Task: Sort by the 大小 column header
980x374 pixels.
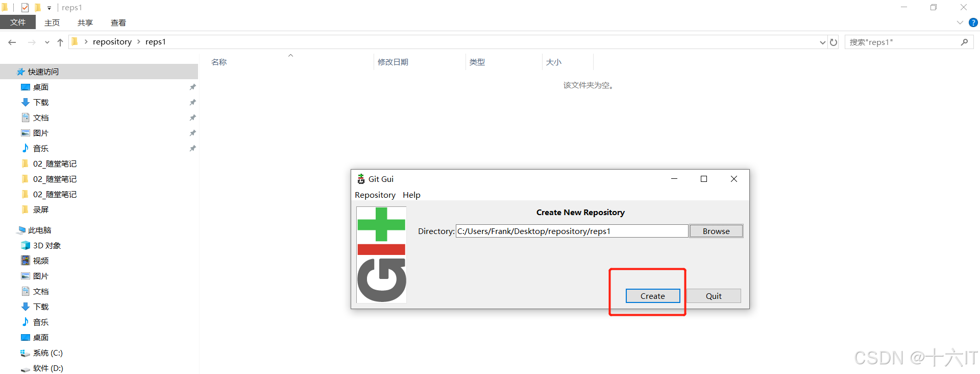Action: coord(554,62)
